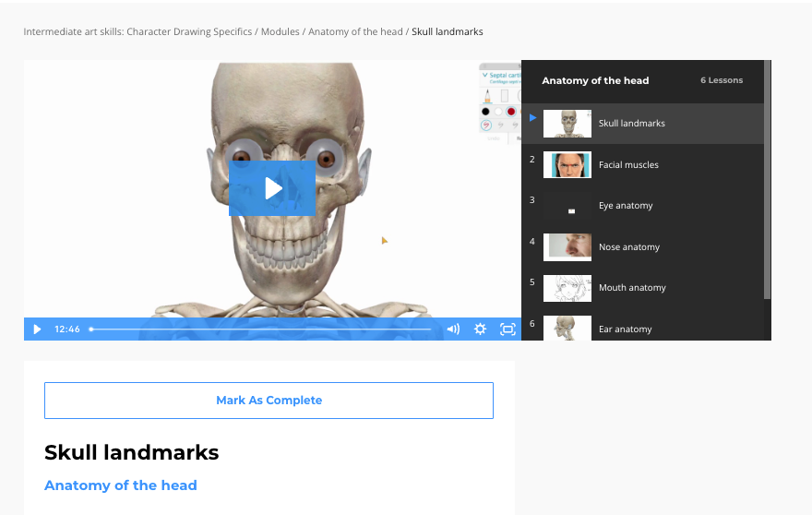Click the lesson playlist scrollbar
Viewport: 812px width, 515px height.
[768, 179]
